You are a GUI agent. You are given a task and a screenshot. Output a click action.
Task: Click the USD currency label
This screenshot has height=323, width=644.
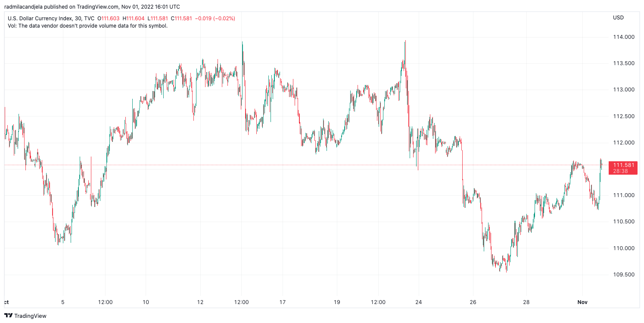point(618,18)
